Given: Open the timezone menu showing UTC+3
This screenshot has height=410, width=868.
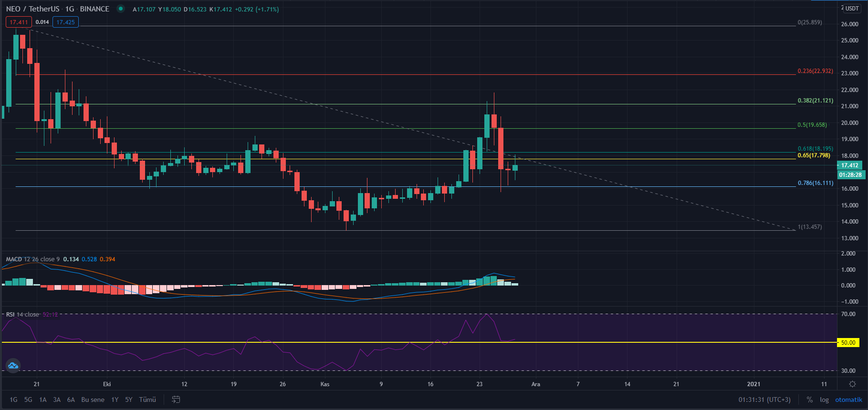Looking at the screenshot, I should point(764,400).
